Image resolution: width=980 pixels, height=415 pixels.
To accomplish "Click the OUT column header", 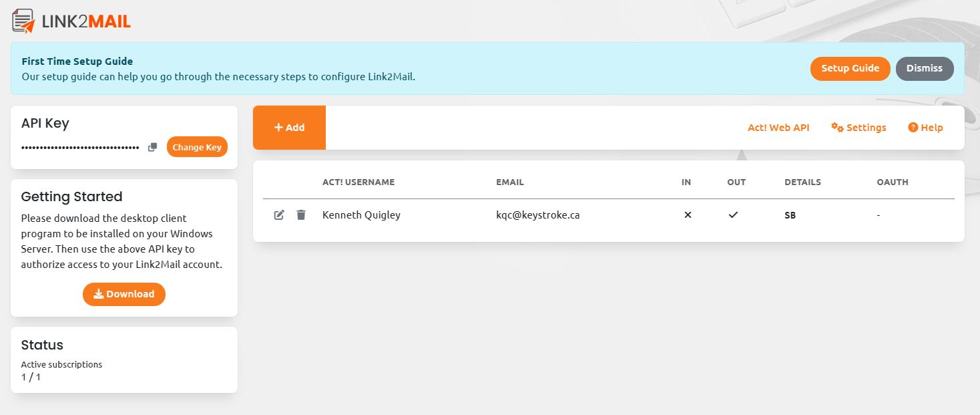I will click(736, 182).
